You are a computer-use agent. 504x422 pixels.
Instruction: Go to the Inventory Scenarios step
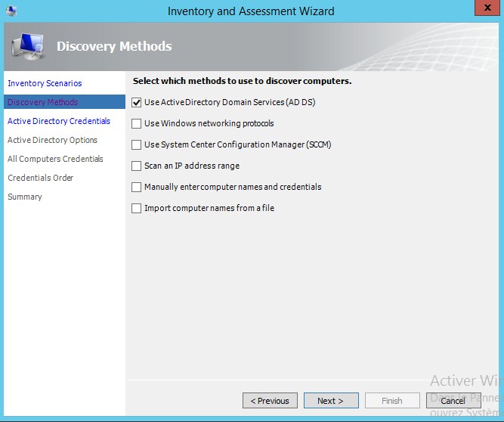coord(45,83)
